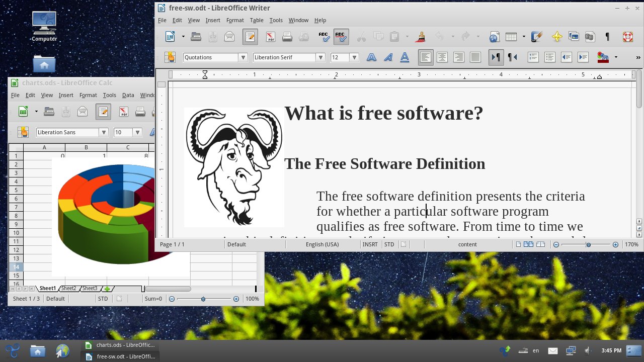This screenshot has height=362, width=644.
Task: Switch to Sheet3 tab in Calc
Action: click(x=90, y=289)
